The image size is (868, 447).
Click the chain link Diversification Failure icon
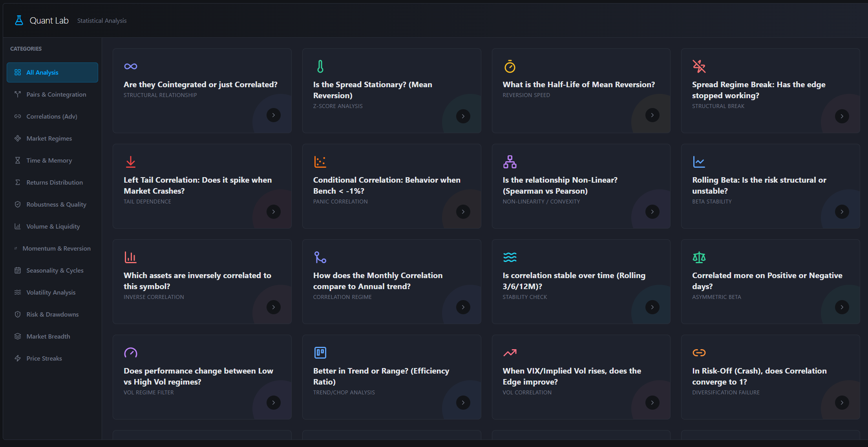[699, 353]
